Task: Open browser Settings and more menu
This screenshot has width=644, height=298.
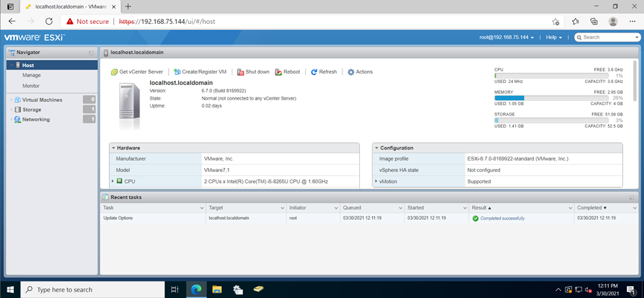Action: click(x=633, y=21)
